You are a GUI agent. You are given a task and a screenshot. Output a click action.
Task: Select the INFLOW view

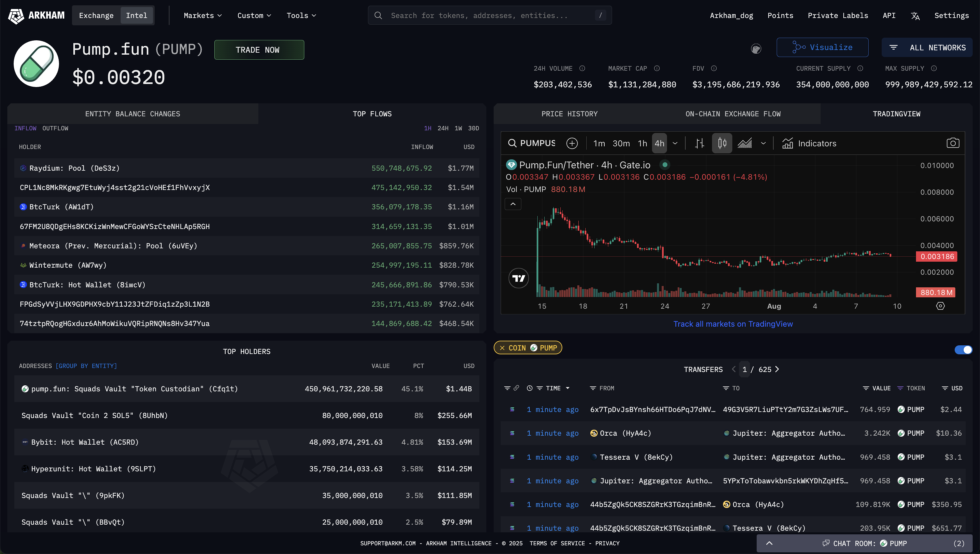[x=25, y=128]
